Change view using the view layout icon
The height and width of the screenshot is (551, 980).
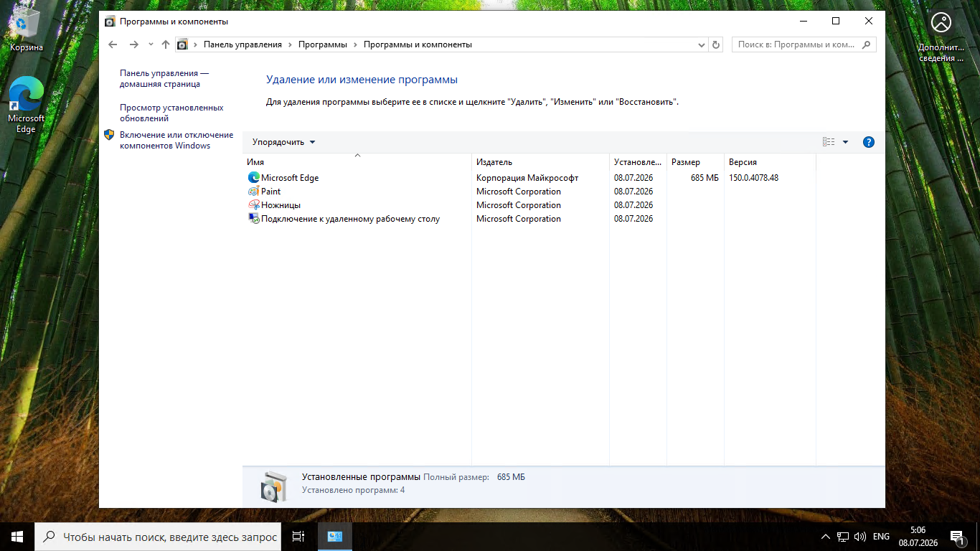pos(829,142)
